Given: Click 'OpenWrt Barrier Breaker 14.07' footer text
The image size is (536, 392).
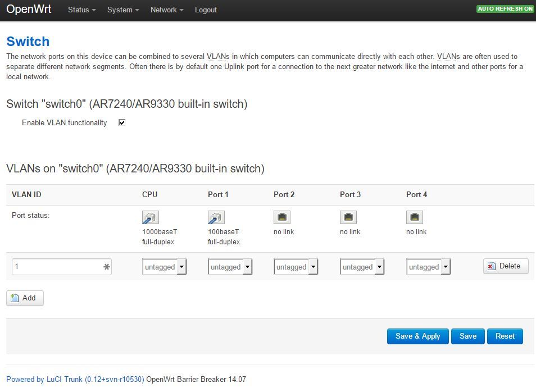Looking at the screenshot, I should click(x=196, y=379).
